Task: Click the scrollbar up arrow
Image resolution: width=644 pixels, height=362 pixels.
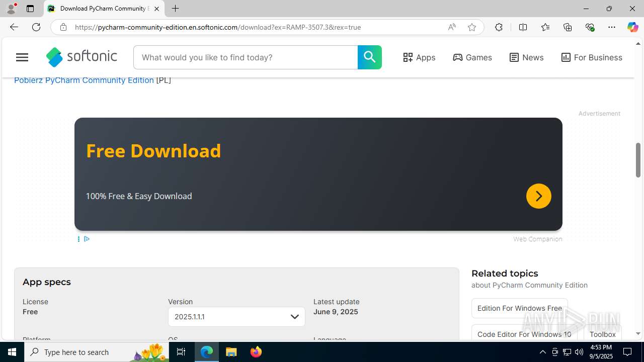Action: tap(638, 44)
